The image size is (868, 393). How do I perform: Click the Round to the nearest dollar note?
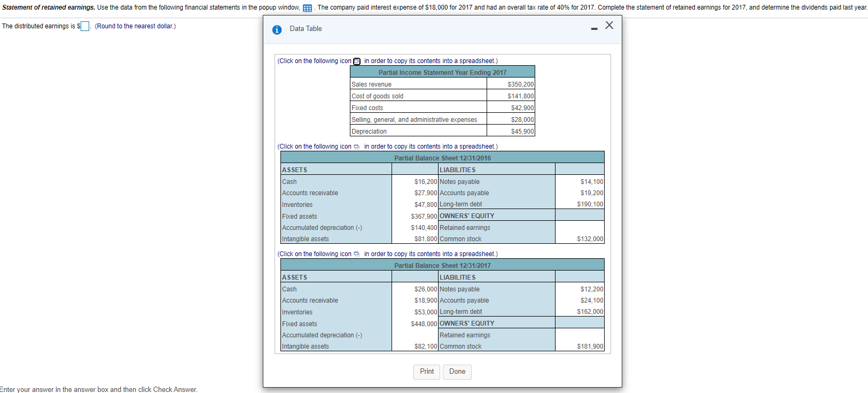pos(135,26)
